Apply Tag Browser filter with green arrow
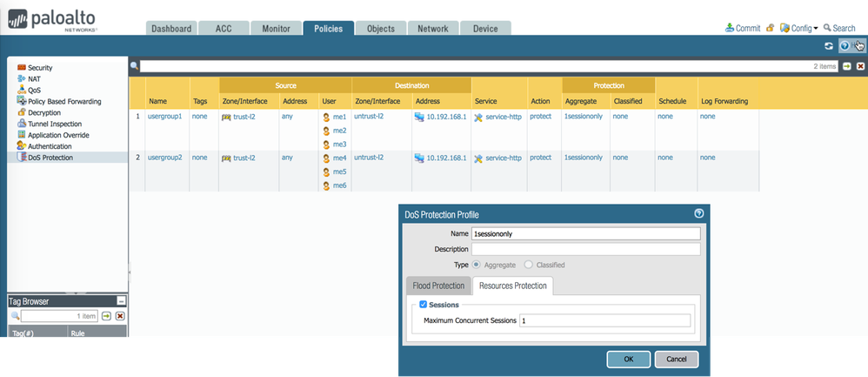This screenshot has height=377, width=868. (106, 315)
